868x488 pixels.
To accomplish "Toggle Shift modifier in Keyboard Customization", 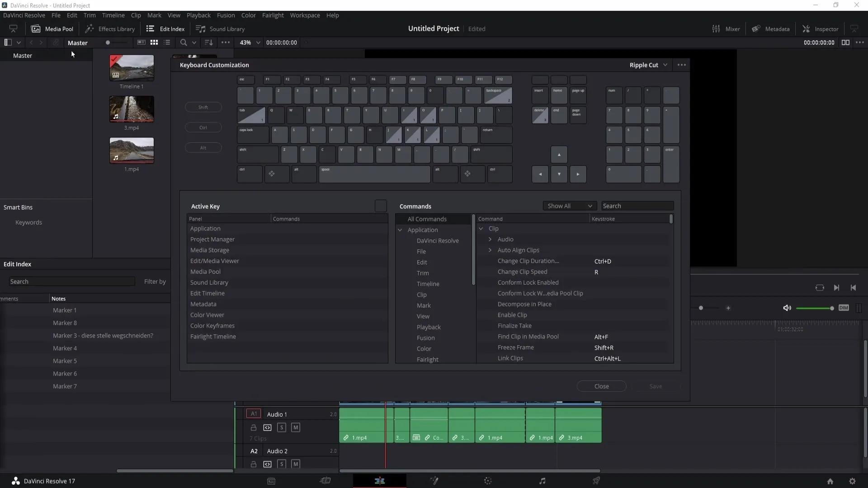I will point(203,107).
